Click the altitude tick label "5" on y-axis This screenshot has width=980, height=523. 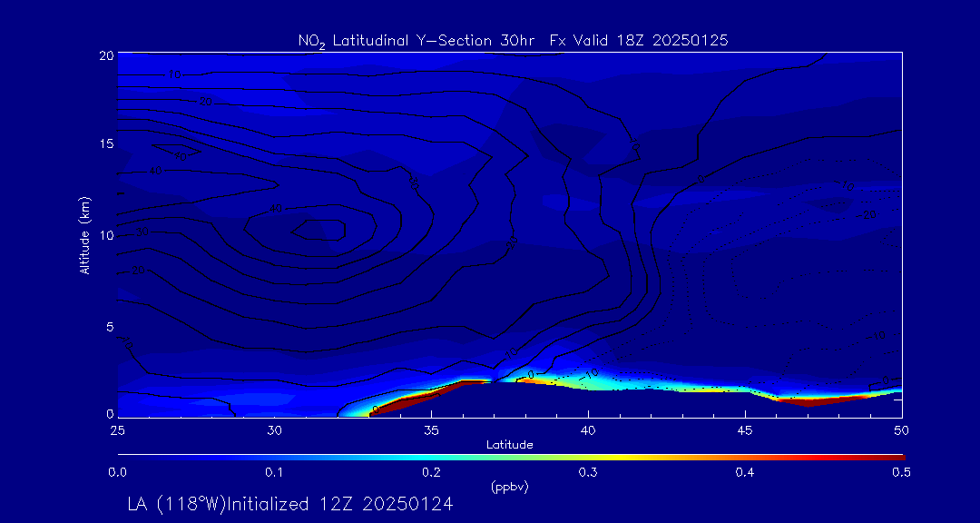tap(110, 327)
